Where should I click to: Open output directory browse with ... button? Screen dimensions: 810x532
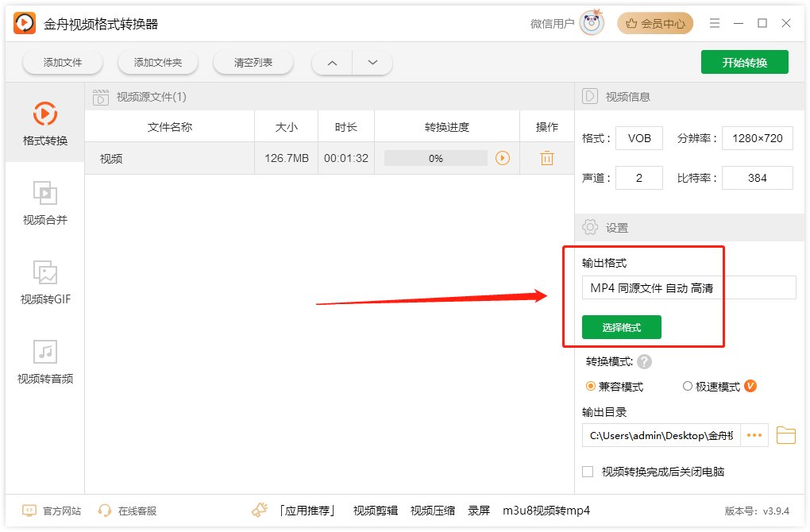(754, 435)
